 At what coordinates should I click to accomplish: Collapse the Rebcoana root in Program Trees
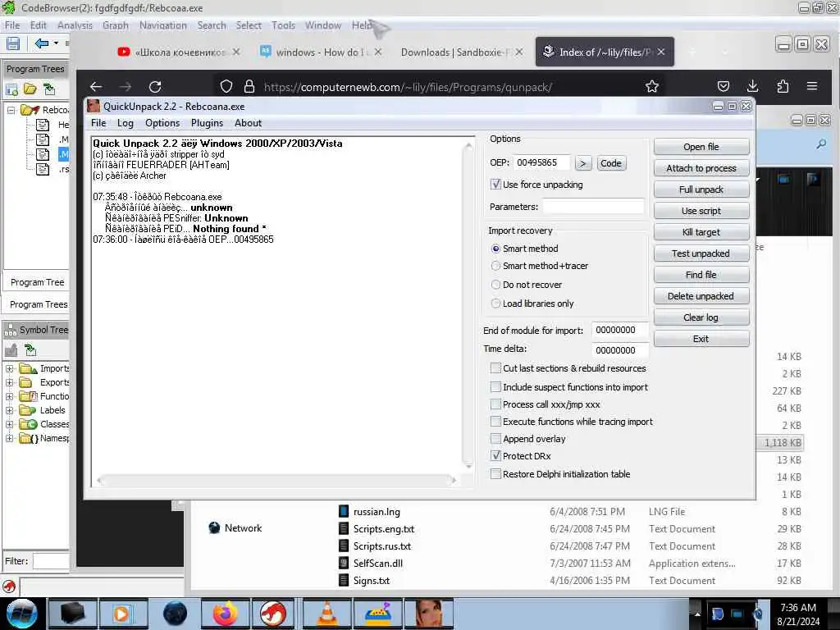coord(11,110)
